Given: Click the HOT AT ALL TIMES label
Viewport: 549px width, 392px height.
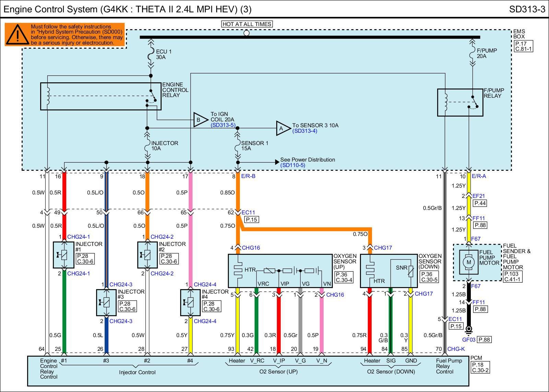Looking at the screenshot, I should coord(247,24).
